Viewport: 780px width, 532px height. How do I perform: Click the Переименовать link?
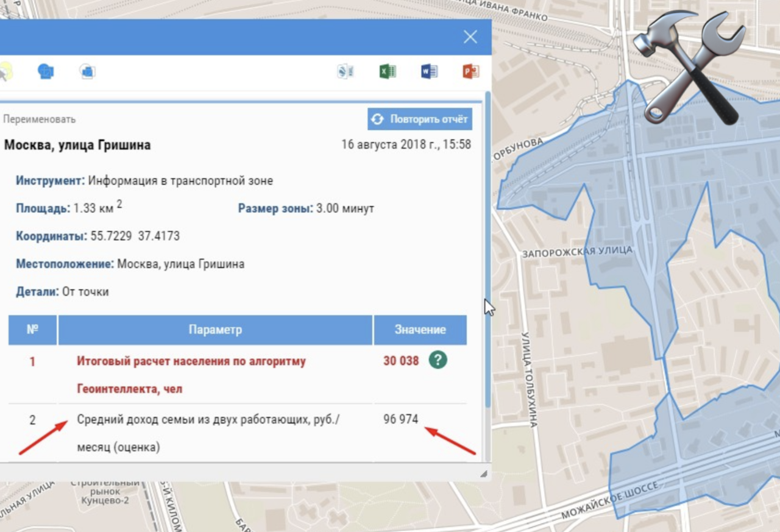point(39,119)
